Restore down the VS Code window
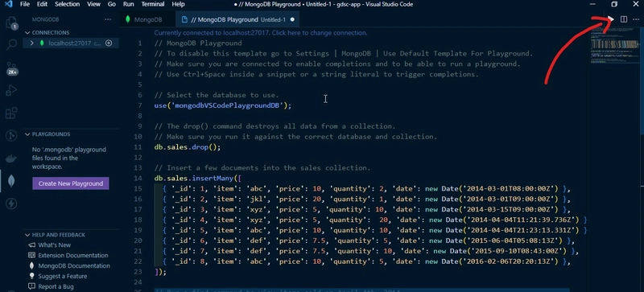Screen dimensions: 644x292 [614, 4]
